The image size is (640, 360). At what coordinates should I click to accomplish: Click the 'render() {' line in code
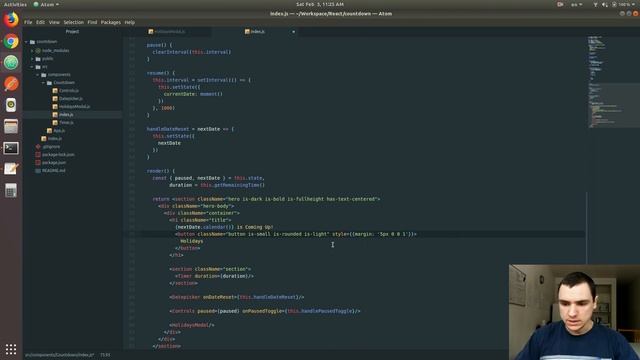[x=161, y=171]
